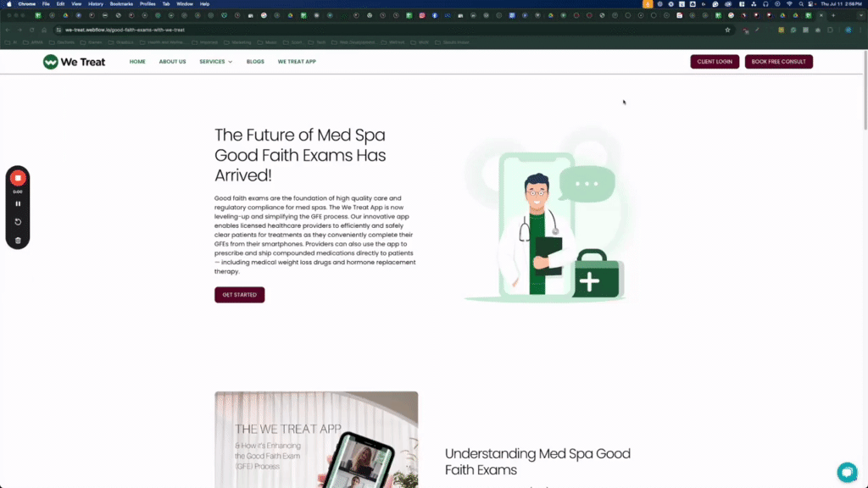This screenshot has height=488, width=868.
Task: Click heading 'The Future of Med Spa Good Faith Exams'
Action: coord(300,155)
